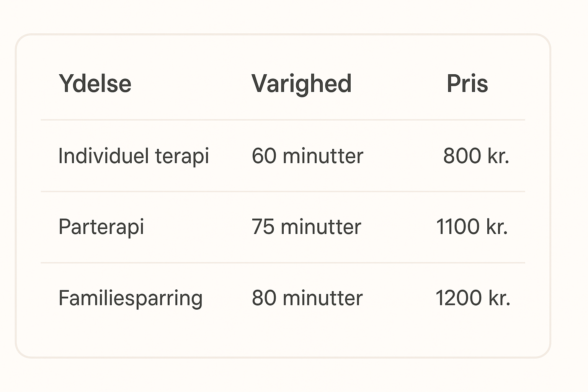The width and height of the screenshot is (588, 392).
Task: Select the Individuel terapi service cell
Action: (134, 156)
